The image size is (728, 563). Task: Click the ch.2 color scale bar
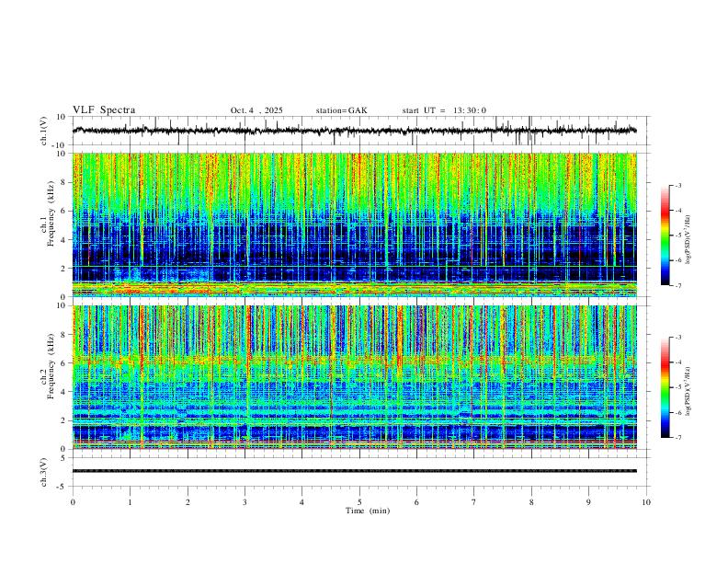665,387
